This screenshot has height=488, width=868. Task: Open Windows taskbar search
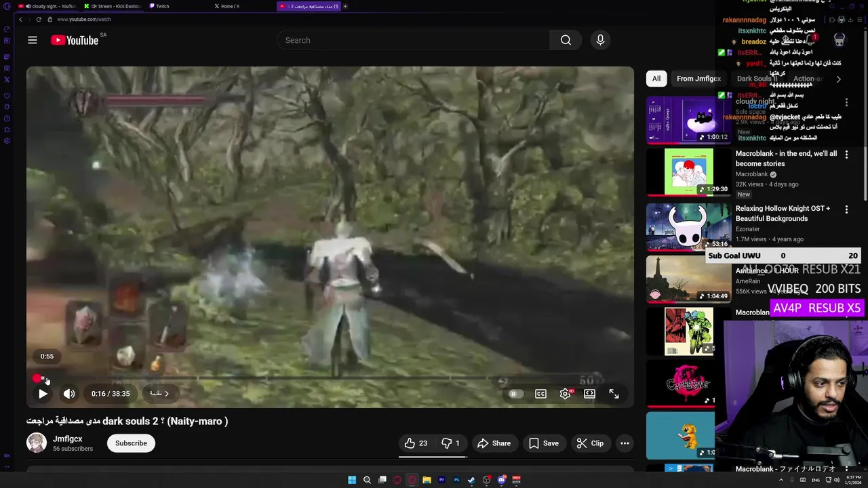pos(367,480)
